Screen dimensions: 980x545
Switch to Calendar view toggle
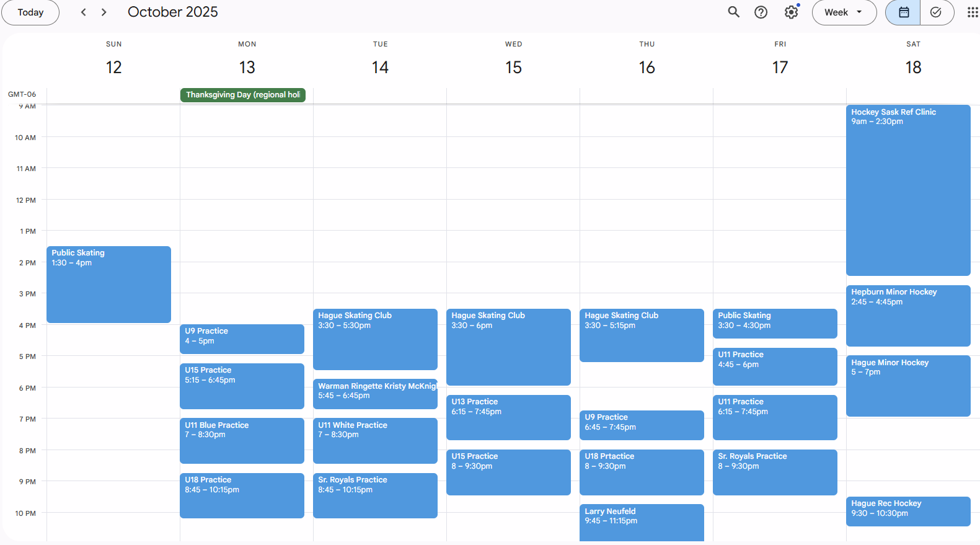click(903, 12)
